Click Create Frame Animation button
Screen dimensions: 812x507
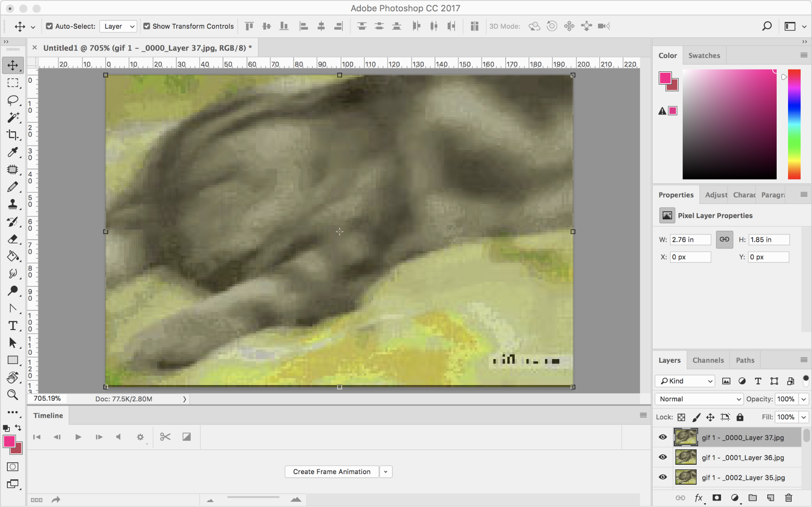tap(332, 471)
